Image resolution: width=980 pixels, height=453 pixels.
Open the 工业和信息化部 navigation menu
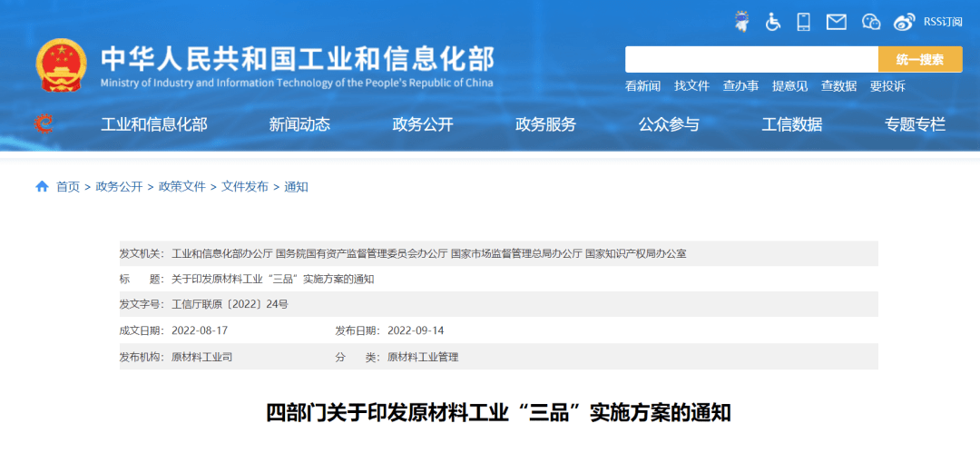pos(153,124)
